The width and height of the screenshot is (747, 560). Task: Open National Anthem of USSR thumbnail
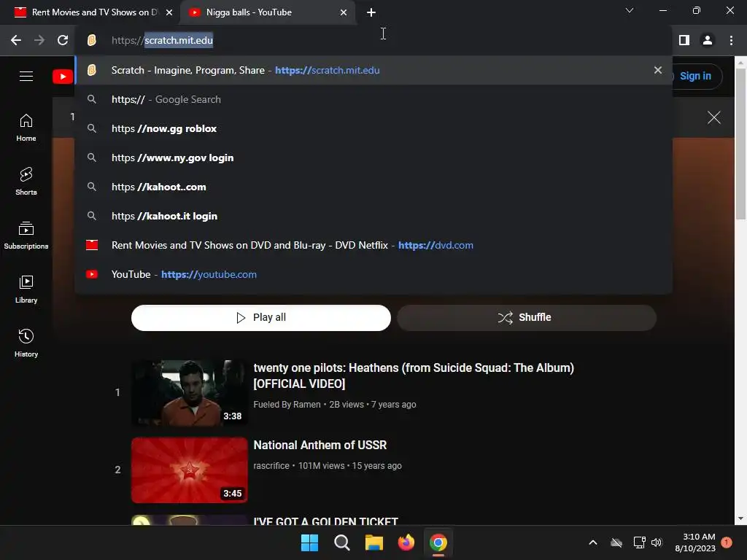click(189, 470)
